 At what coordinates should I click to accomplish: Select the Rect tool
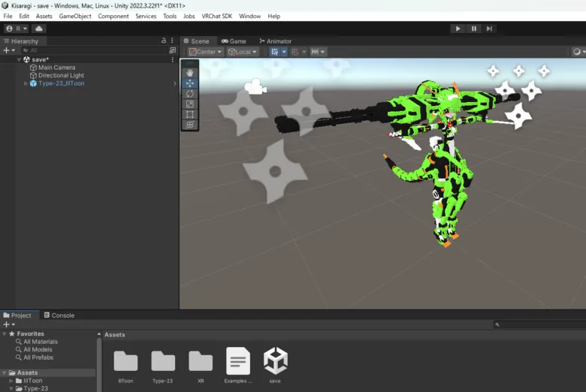pos(190,115)
